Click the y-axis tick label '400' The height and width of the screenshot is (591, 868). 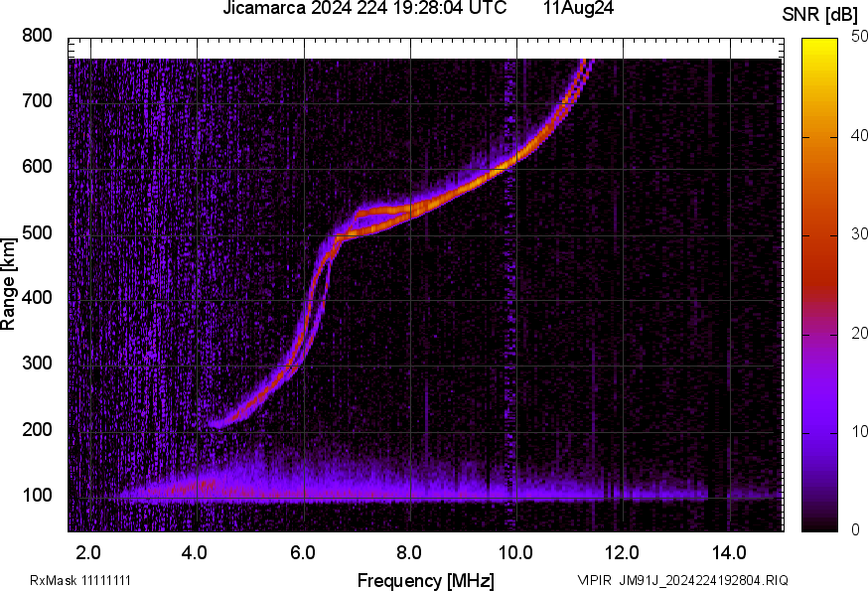coord(37,297)
